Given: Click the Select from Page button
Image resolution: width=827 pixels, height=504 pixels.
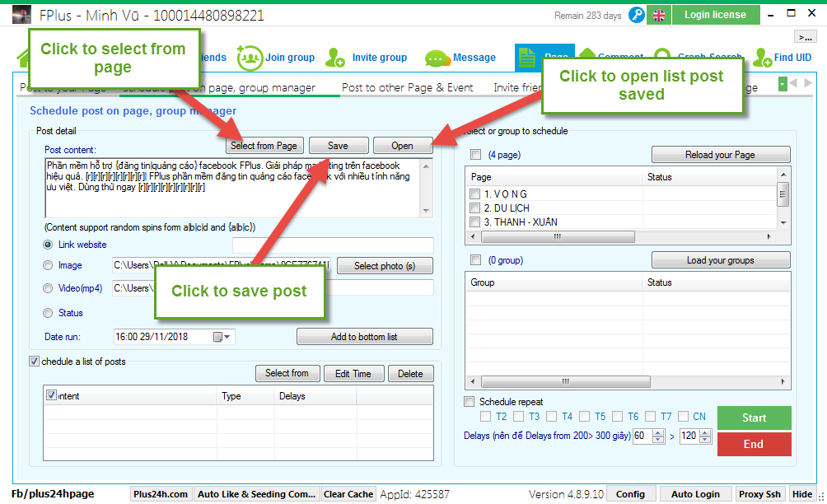Looking at the screenshot, I should 264,146.
